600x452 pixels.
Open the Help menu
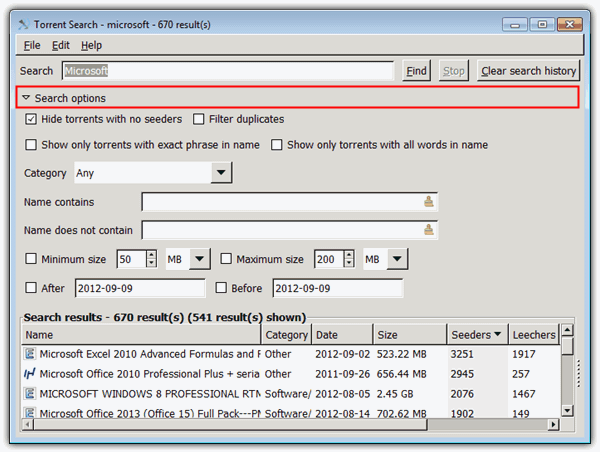(x=91, y=45)
